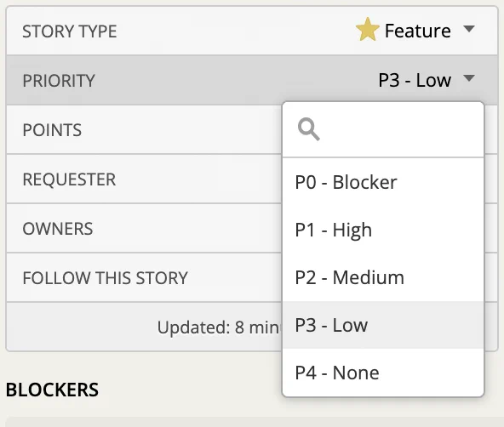Viewport: 504px width, 427px height.
Task: Click the Points row label
Action: (x=52, y=130)
